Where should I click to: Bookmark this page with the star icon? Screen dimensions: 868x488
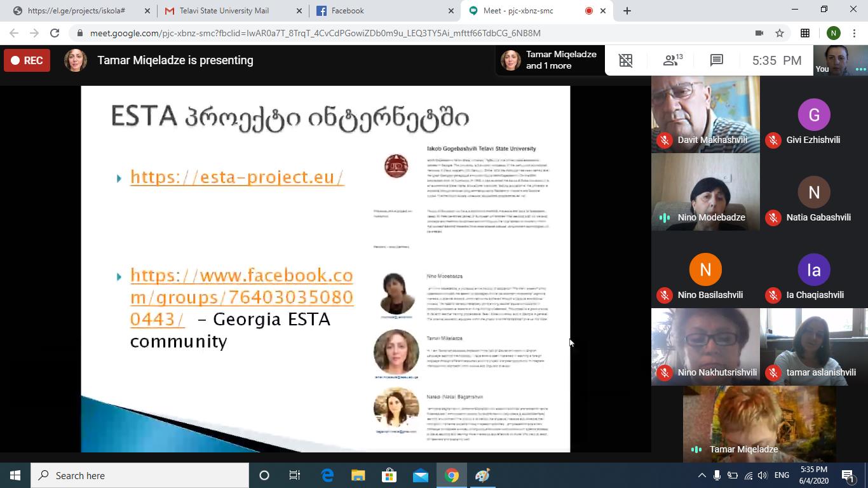click(x=780, y=33)
